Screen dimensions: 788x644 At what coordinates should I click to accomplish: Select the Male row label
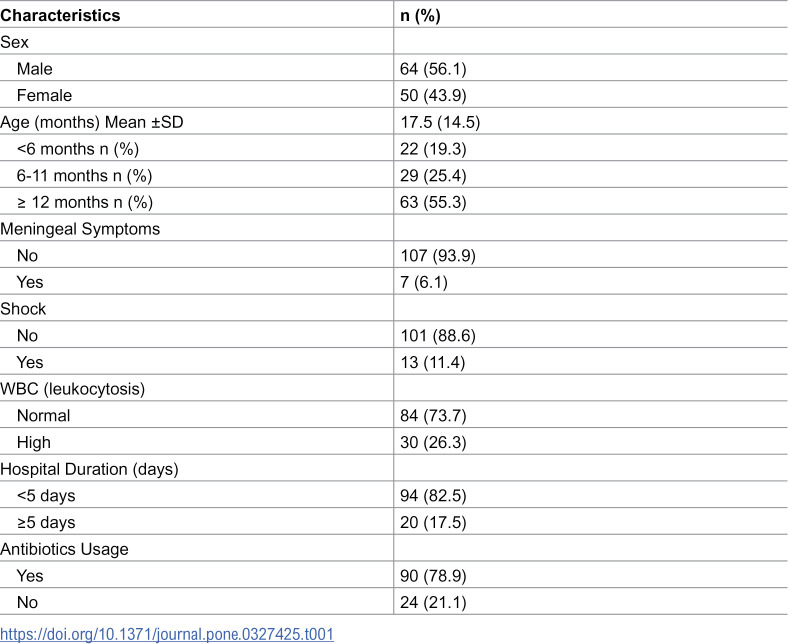click(35, 69)
